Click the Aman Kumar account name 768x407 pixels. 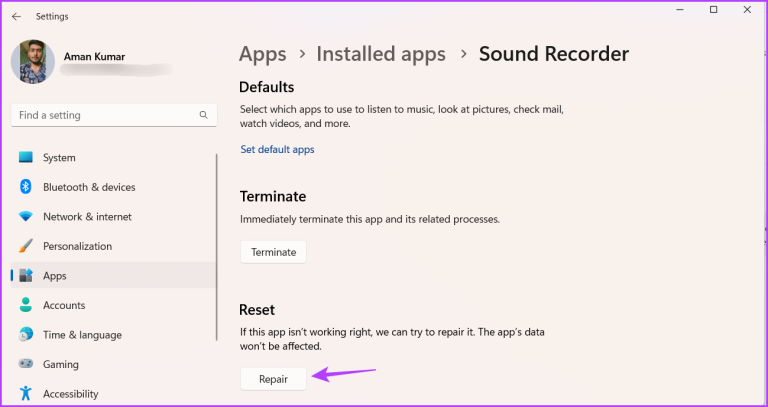pyautogui.click(x=95, y=57)
